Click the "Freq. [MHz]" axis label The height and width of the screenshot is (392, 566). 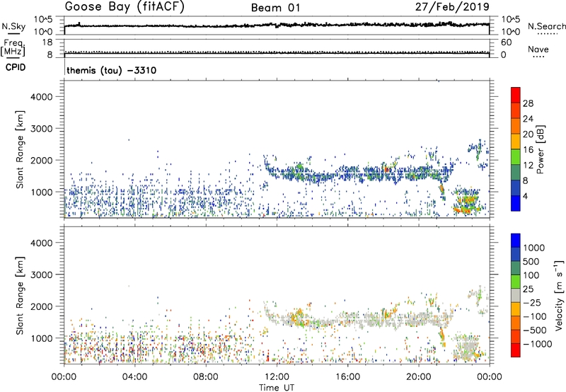click(x=13, y=47)
